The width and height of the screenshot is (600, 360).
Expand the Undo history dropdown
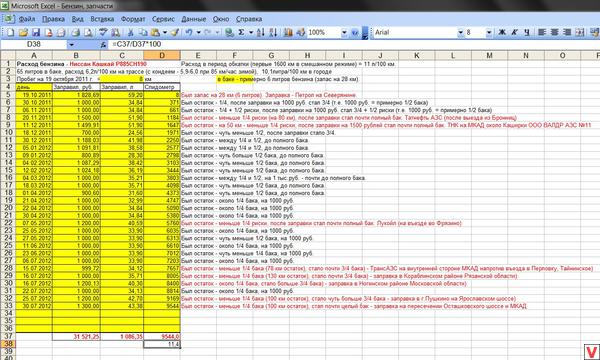pos(198,33)
